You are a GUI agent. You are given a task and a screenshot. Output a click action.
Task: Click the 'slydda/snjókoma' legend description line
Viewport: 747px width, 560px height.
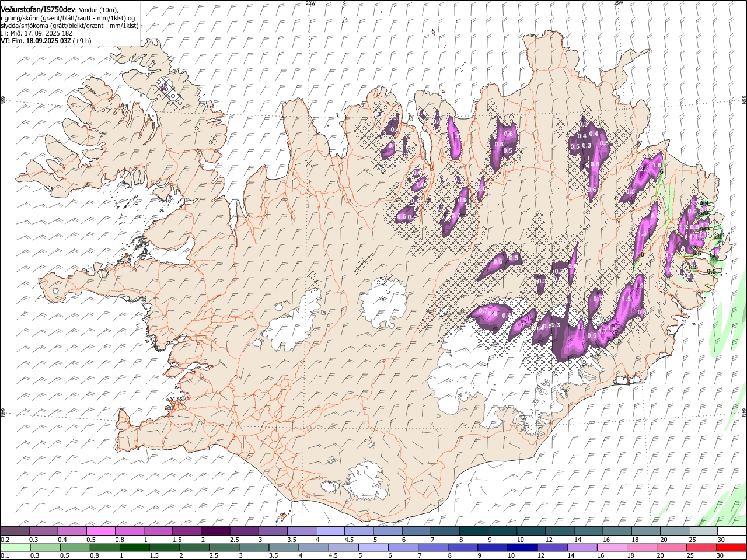pos(69,26)
